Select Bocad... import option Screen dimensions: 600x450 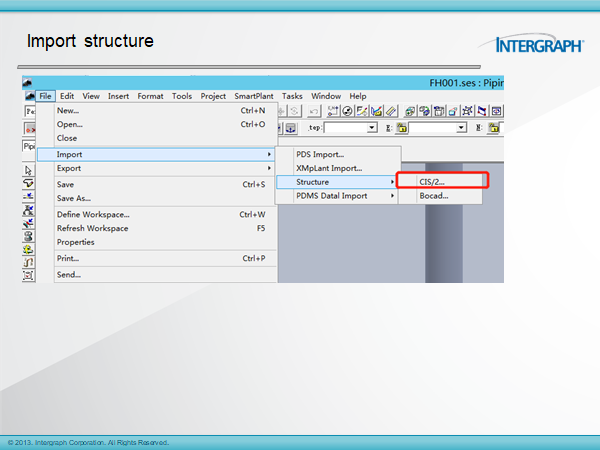click(x=440, y=196)
